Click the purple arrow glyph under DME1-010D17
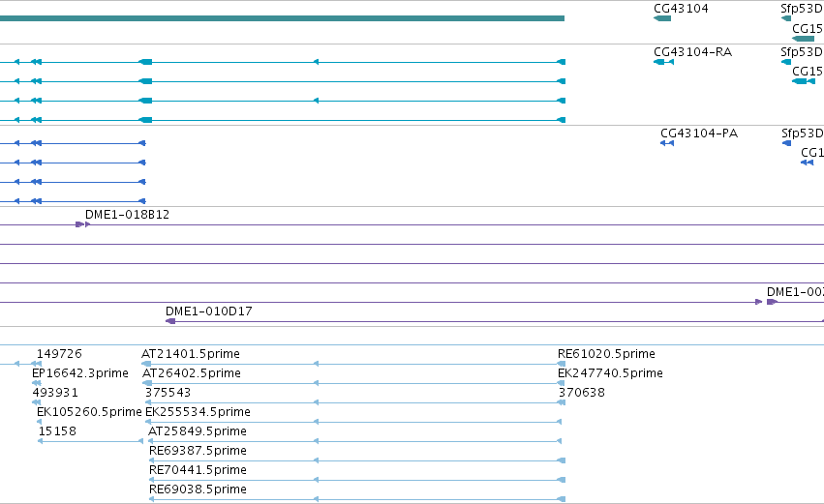Viewport: 824px width, 504px height. tap(170, 321)
